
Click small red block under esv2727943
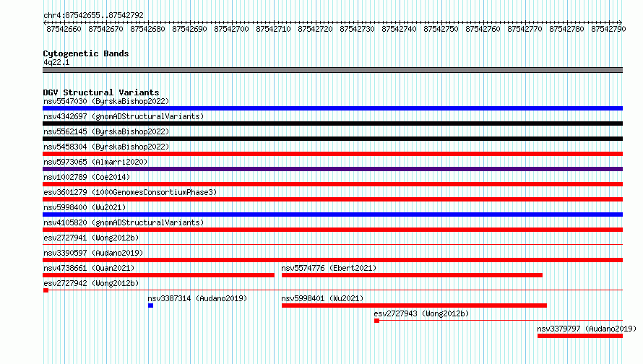click(376, 321)
